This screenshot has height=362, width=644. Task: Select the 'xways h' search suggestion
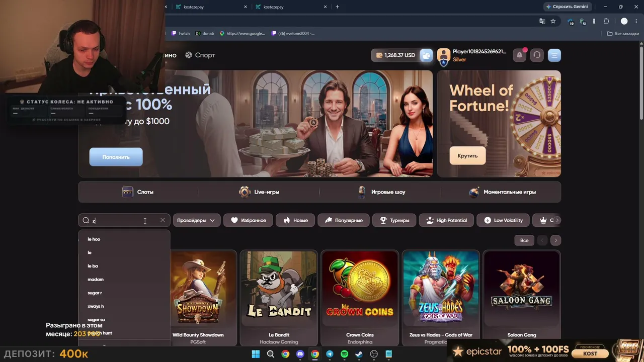[96, 306]
